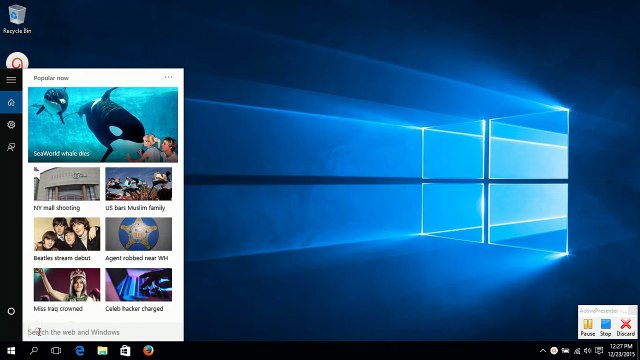Open Celeb hacker charged thumbnail
Screen dimensions: 640x360
(138, 284)
